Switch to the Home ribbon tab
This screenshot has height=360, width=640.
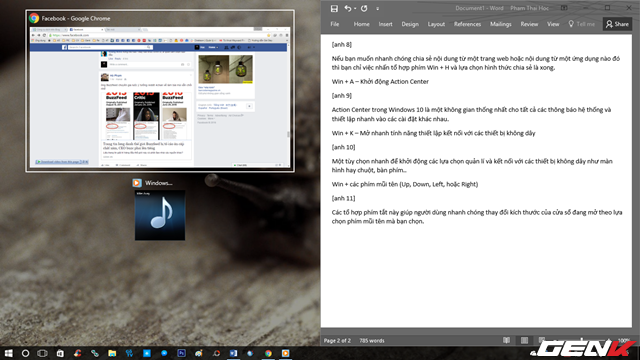click(361, 24)
